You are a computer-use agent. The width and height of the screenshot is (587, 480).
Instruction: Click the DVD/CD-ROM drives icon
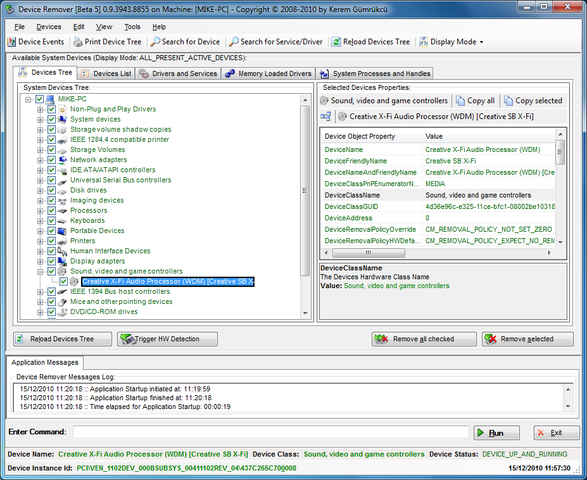63,312
